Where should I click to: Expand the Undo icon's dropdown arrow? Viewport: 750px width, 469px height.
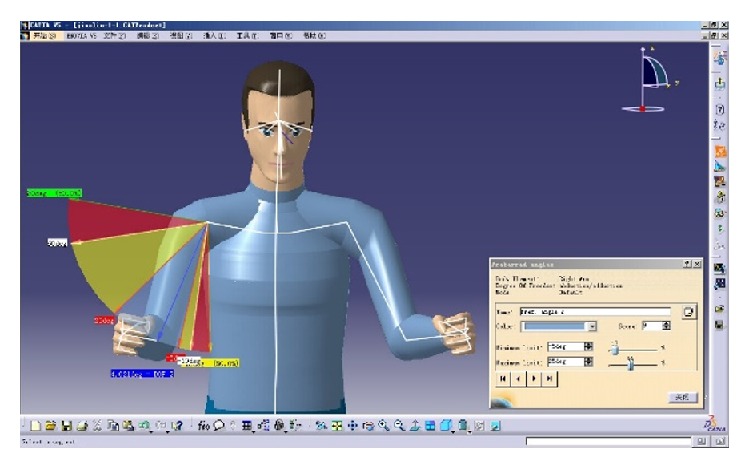[151, 431]
